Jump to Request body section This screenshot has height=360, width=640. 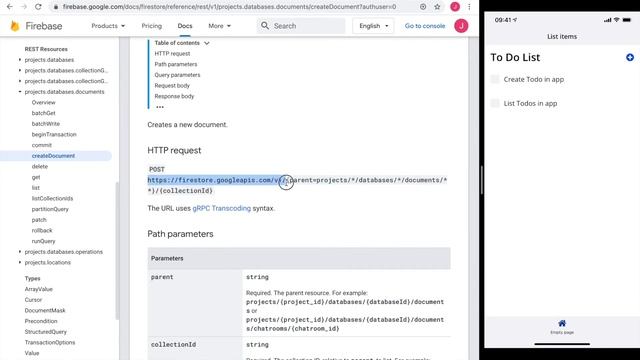[172, 85]
